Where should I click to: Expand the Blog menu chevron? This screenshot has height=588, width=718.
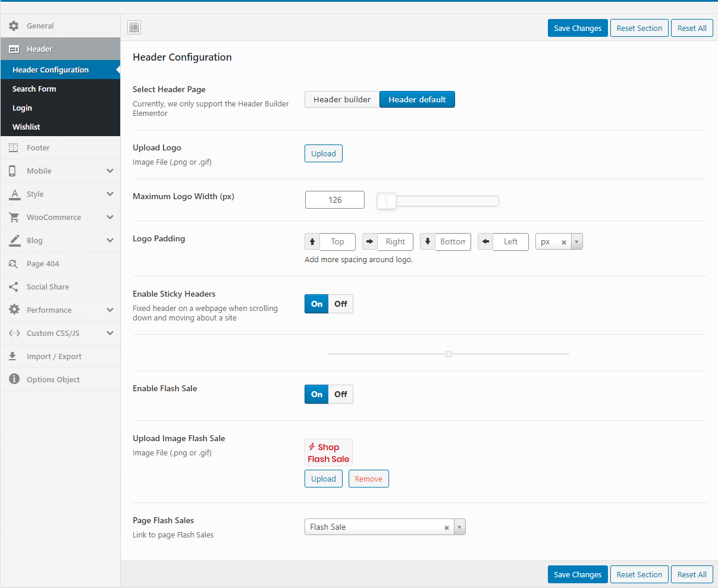(110, 240)
